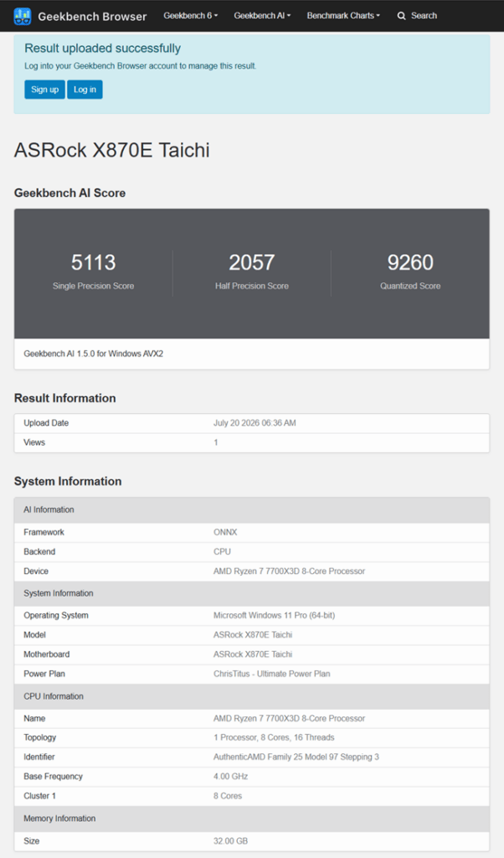Click the Log in button

coord(85,90)
